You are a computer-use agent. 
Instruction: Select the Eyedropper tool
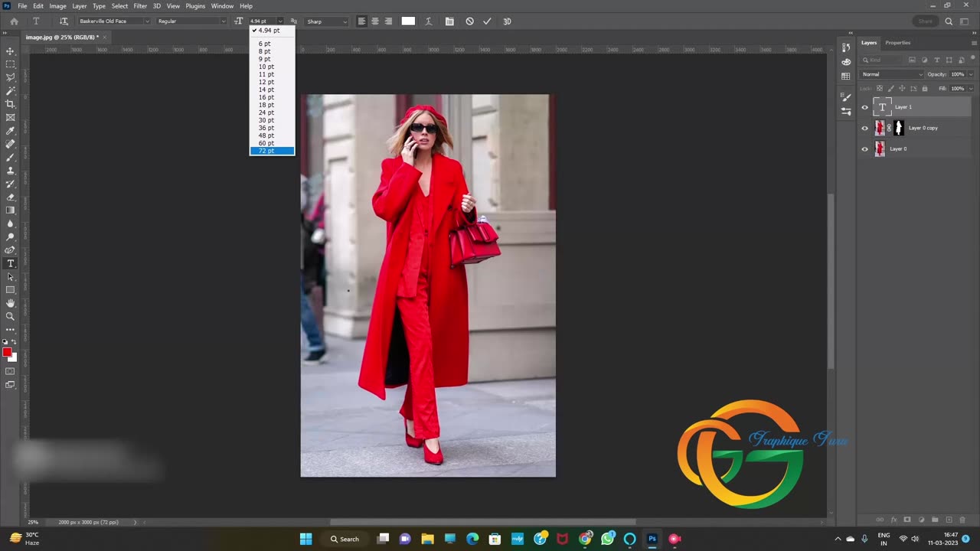(10, 131)
